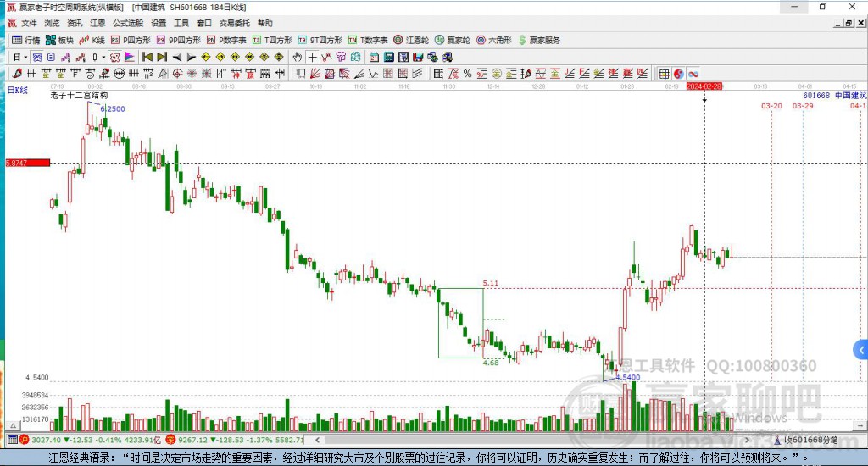Expand the blue side panel chevron
This screenshot has width=868, height=466.
(x=861, y=350)
